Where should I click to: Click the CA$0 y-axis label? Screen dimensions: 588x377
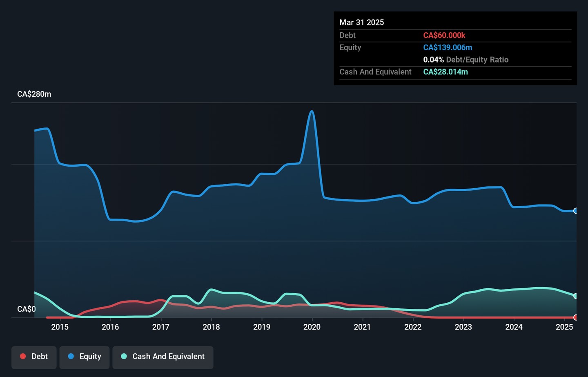pos(27,309)
